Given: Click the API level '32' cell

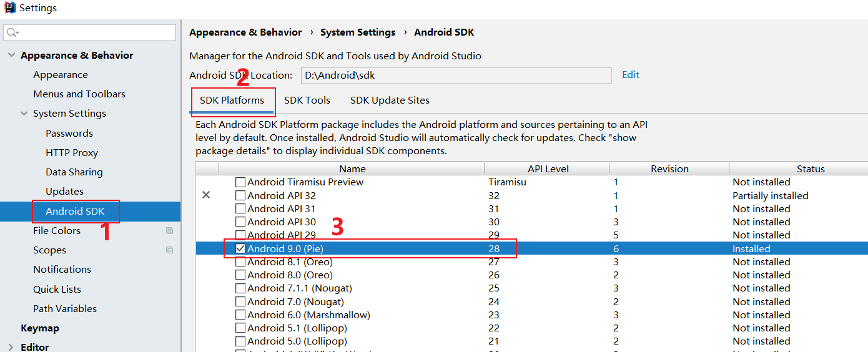Looking at the screenshot, I should pyautogui.click(x=494, y=196).
